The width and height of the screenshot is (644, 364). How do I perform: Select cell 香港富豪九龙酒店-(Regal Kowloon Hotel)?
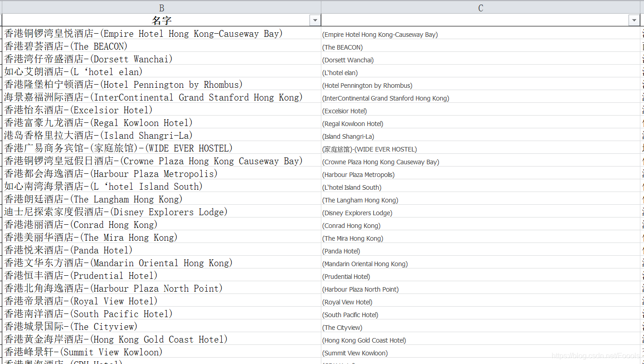point(162,122)
